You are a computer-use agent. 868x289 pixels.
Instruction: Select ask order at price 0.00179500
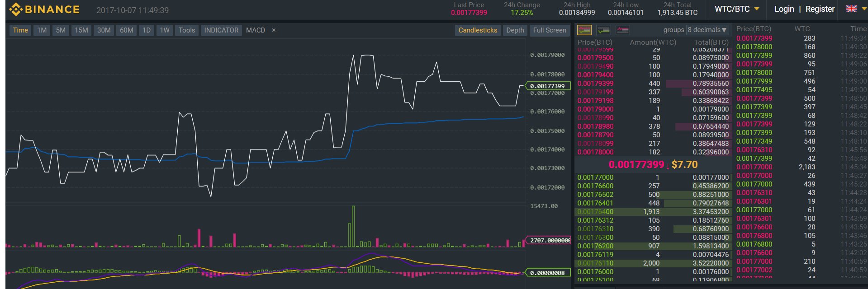[x=653, y=58]
